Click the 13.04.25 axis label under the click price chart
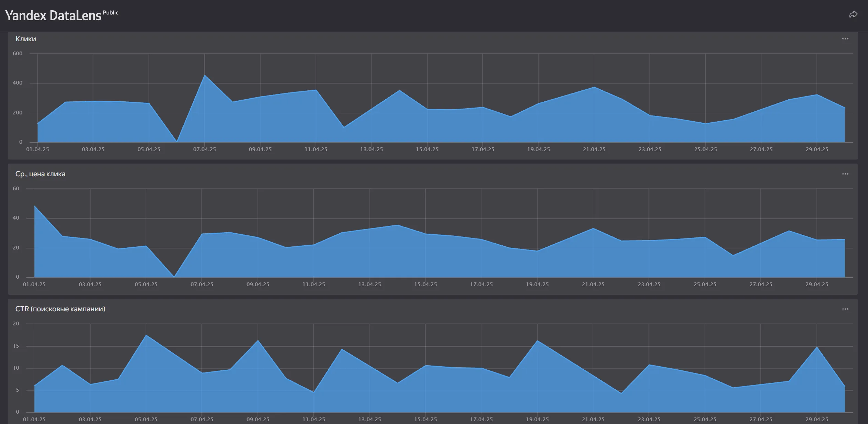Screen dimensions: 868x424 [369, 284]
